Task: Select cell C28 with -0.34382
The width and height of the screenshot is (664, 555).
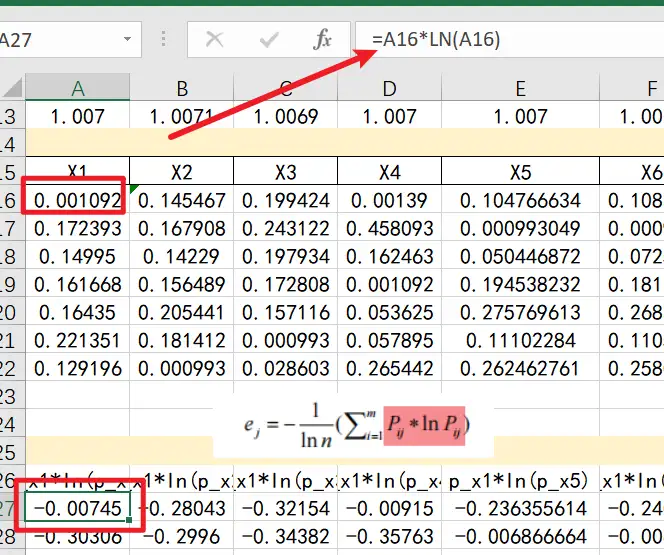Action: 286,536
